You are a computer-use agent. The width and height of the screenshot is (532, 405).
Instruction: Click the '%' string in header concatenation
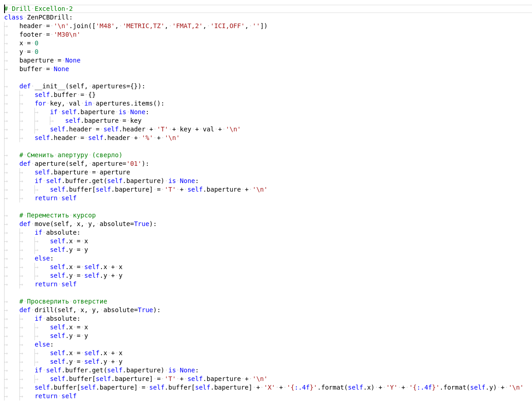[147, 138]
